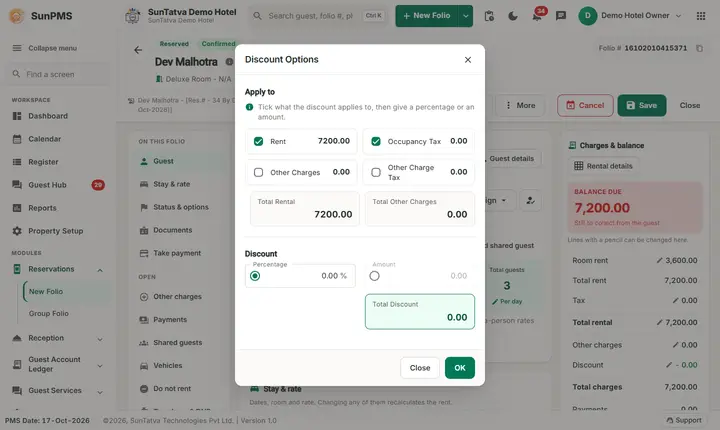The width and height of the screenshot is (720, 430).
Task: Go to Status & options section
Action: (180, 207)
